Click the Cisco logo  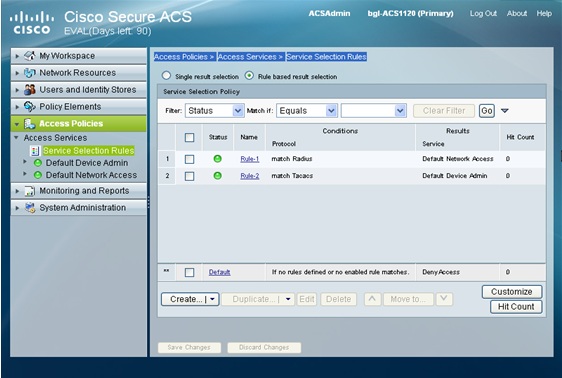point(32,23)
